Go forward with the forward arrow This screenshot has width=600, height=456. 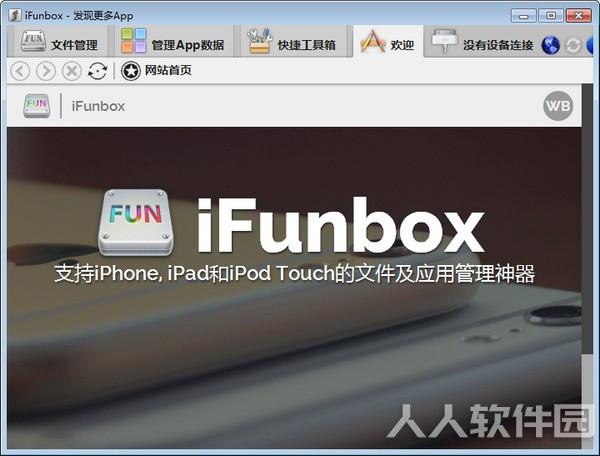[x=46, y=71]
